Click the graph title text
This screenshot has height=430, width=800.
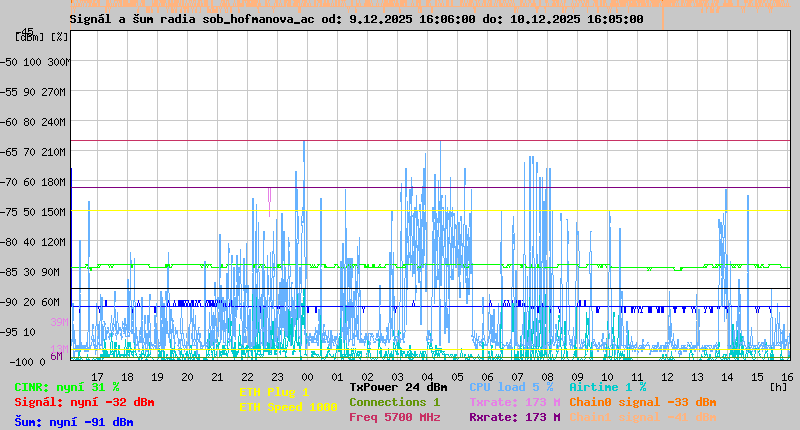click(x=357, y=19)
